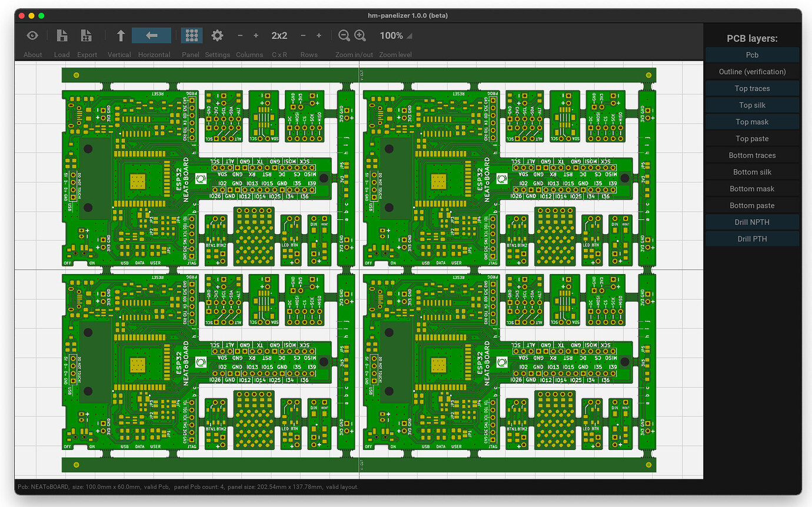
Task: Show the Bottom traces layer
Action: pos(752,155)
